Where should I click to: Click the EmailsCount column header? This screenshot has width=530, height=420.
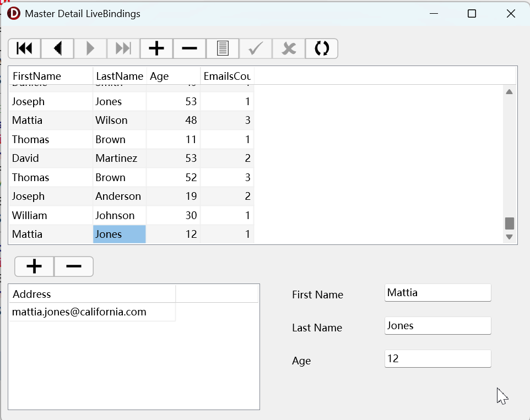(227, 76)
